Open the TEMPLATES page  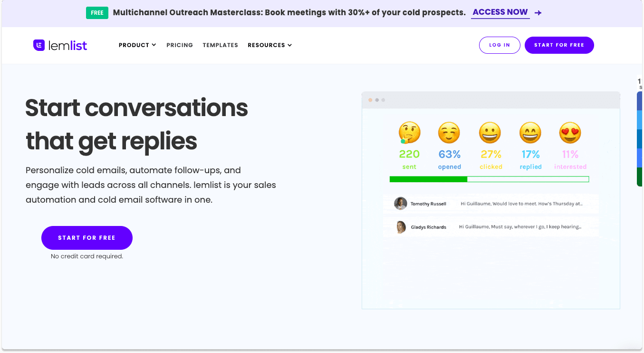click(x=220, y=45)
